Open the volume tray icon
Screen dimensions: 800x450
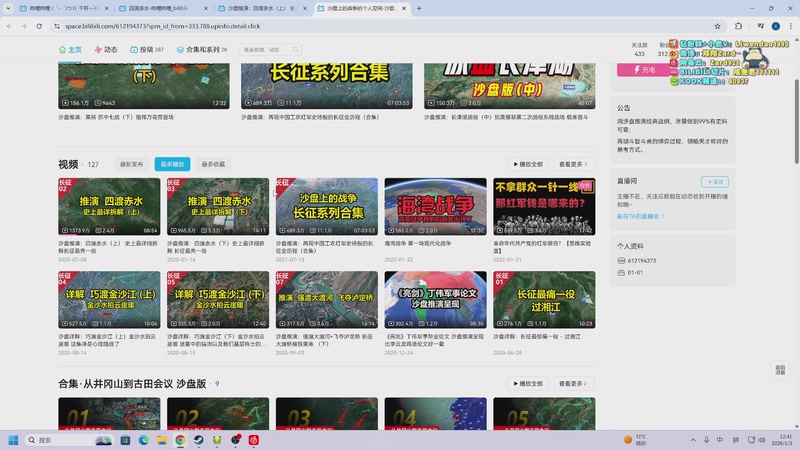point(761,440)
